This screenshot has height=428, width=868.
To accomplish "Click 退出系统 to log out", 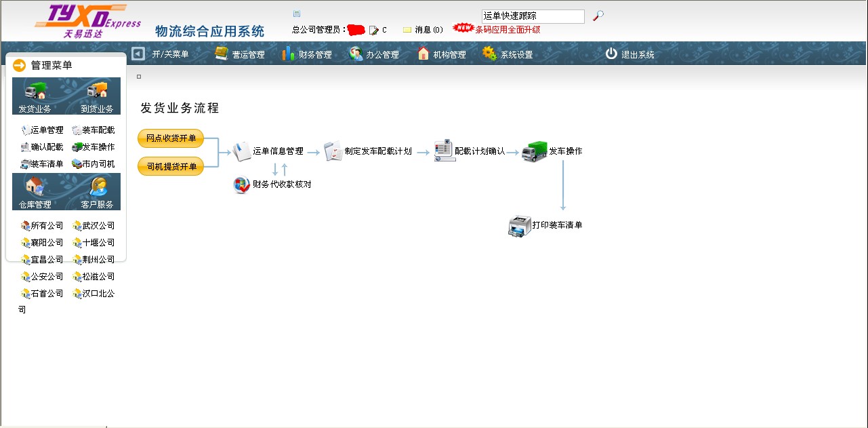I will tap(629, 54).
